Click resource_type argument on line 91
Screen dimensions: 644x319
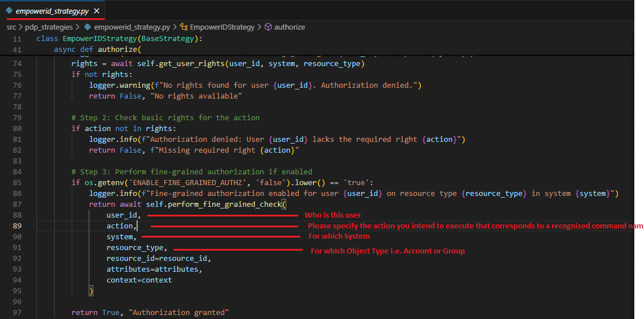135,247
